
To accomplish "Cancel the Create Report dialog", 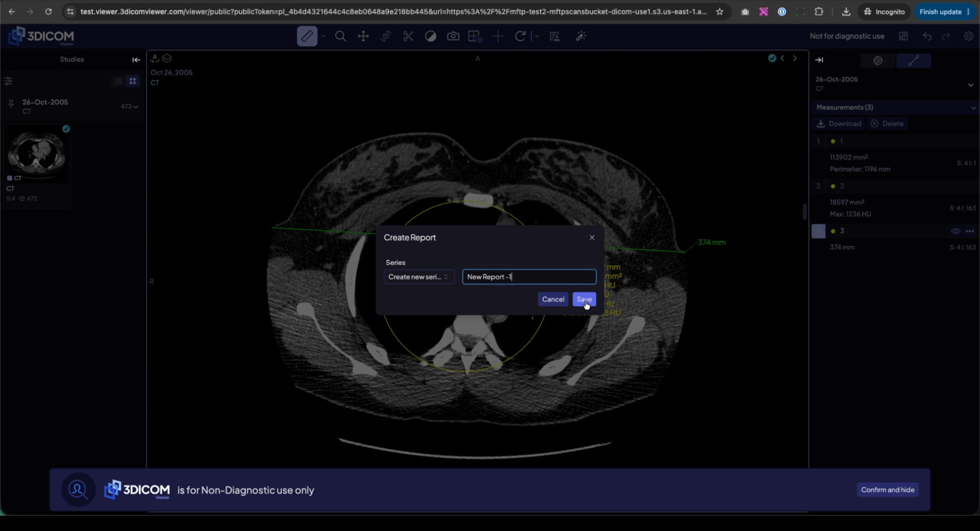I will 553,299.
